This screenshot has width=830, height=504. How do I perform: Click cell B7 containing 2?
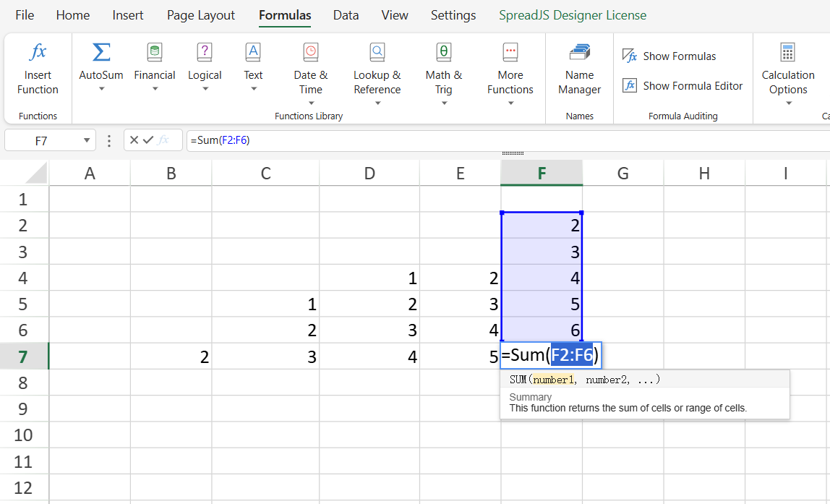[171, 356]
